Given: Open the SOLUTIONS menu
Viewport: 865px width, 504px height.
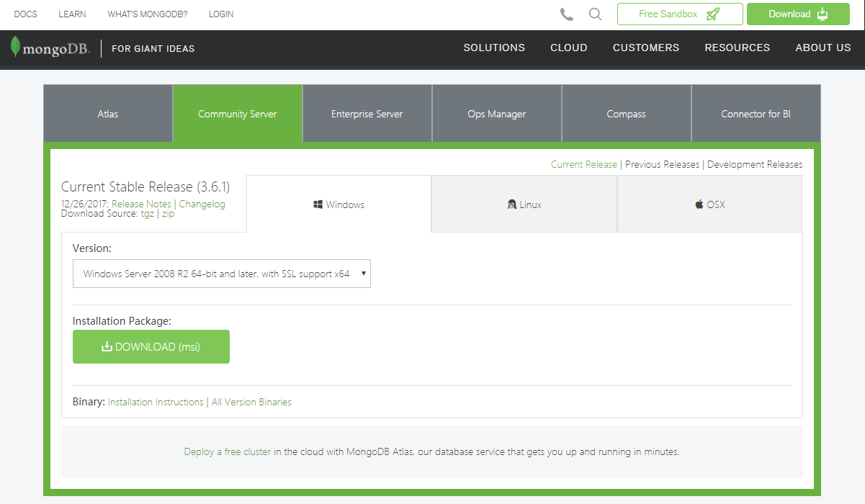Looking at the screenshot, I should 494,48.
